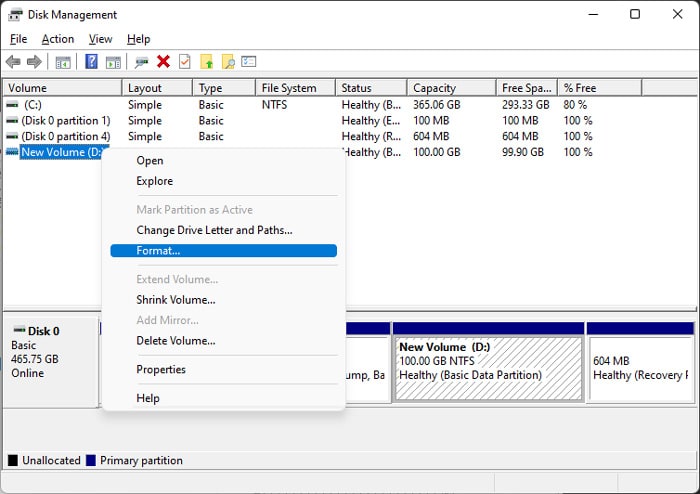The height and width of the screenshot is (494, 700).
Task: Click the folder with green arrow icon
Action: [x=206, y=62]
